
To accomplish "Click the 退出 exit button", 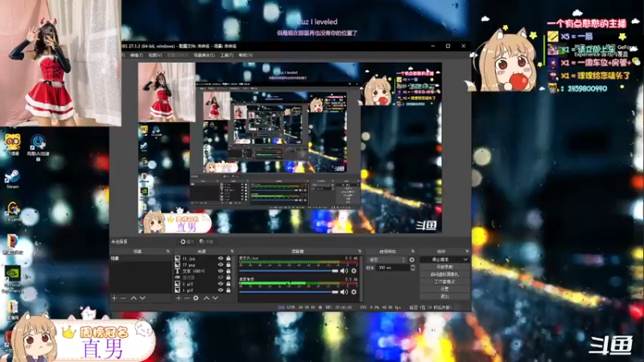I will tap(444, 296).
